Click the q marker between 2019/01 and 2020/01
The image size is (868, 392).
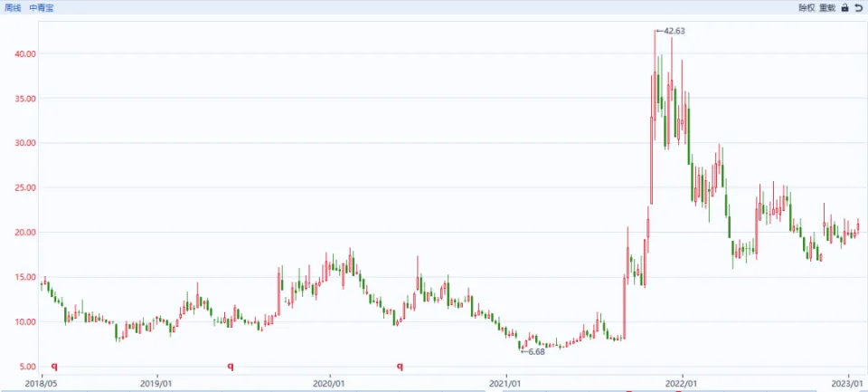click(x=231, y=367)
